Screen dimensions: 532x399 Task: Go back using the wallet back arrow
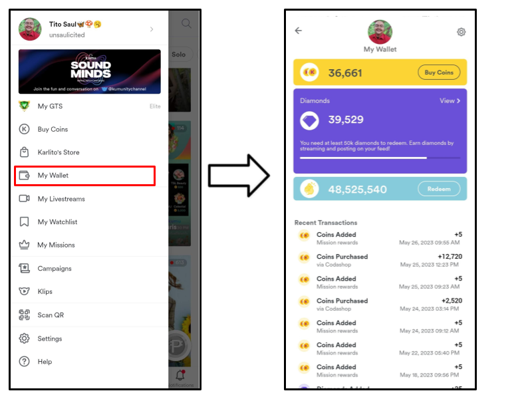pyautogui.click(x=298, y=31)
